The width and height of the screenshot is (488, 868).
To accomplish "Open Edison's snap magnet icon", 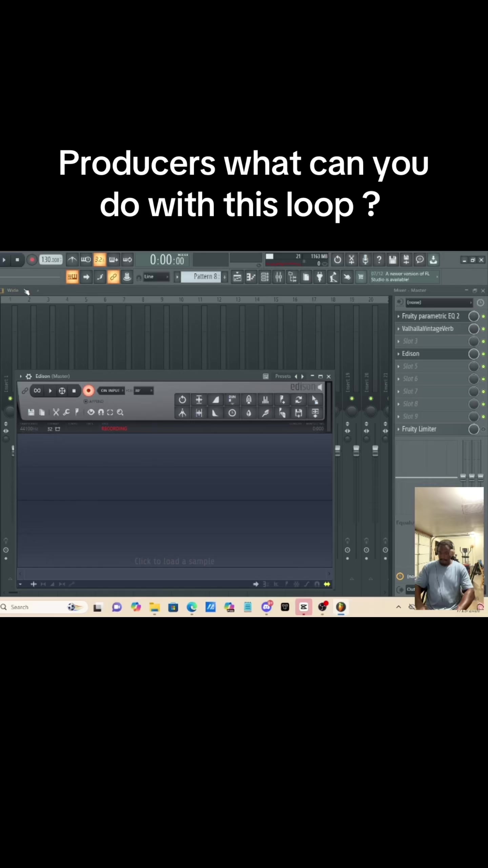I will click(x=101, y=412).
